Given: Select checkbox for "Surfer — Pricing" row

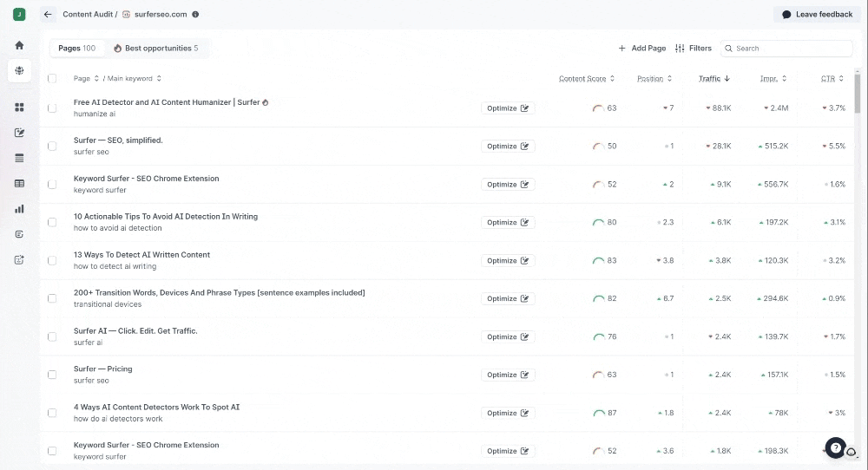Looking at the screenshot, I should tap(52, 375).
